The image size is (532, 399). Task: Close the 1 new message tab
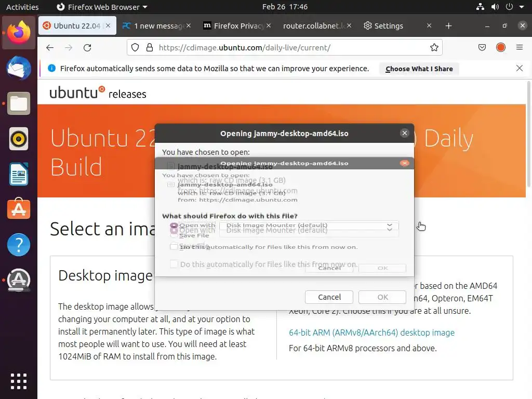[189, 25]
